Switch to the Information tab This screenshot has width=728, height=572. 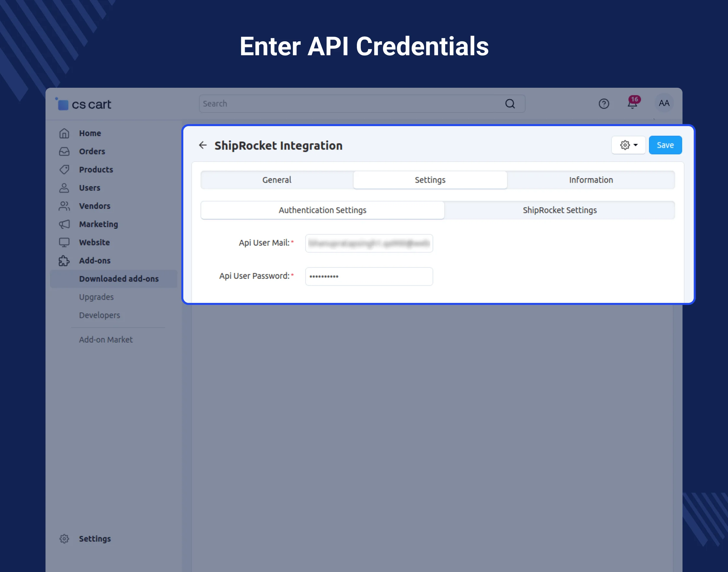(591, 180)
